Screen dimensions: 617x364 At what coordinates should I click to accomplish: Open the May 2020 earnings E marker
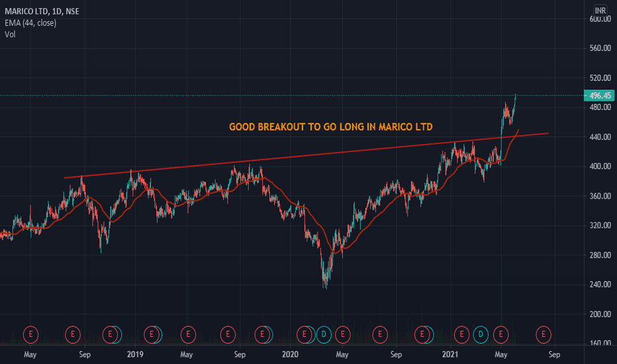click(343, 335)
